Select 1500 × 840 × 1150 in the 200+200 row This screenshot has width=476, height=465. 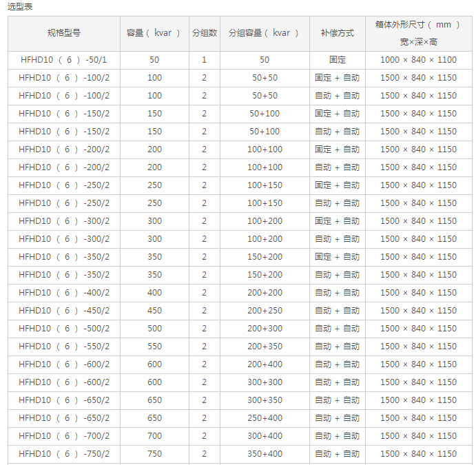pos(418,293)
